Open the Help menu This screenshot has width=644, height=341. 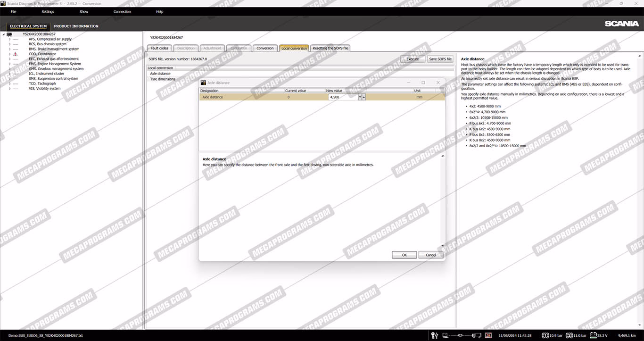click(x=159, y=11)
